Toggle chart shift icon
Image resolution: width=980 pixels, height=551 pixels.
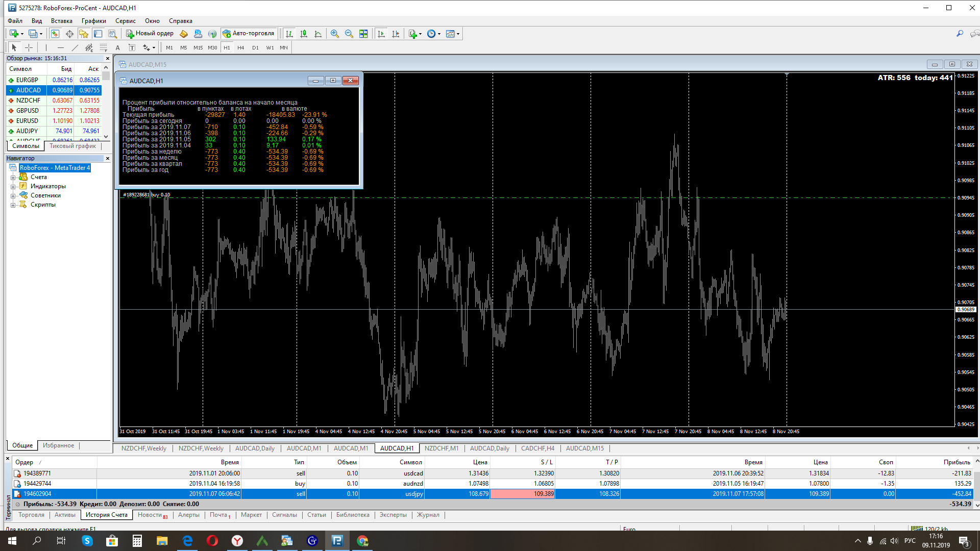pos(395,34)
